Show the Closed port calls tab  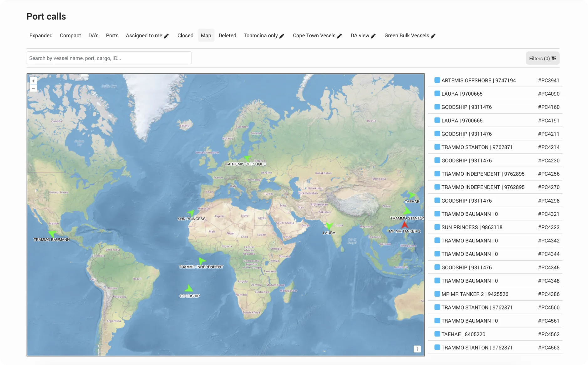[185, 35]
